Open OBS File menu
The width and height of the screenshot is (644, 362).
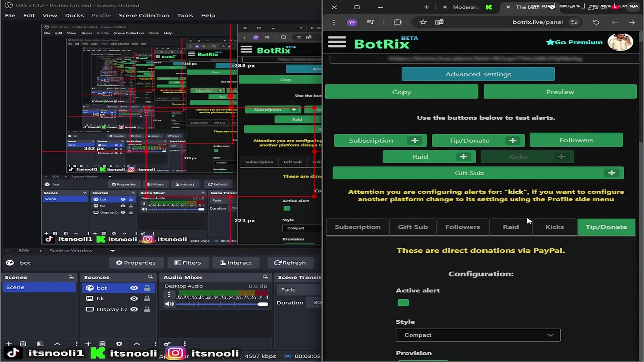[x=10, y=15]
